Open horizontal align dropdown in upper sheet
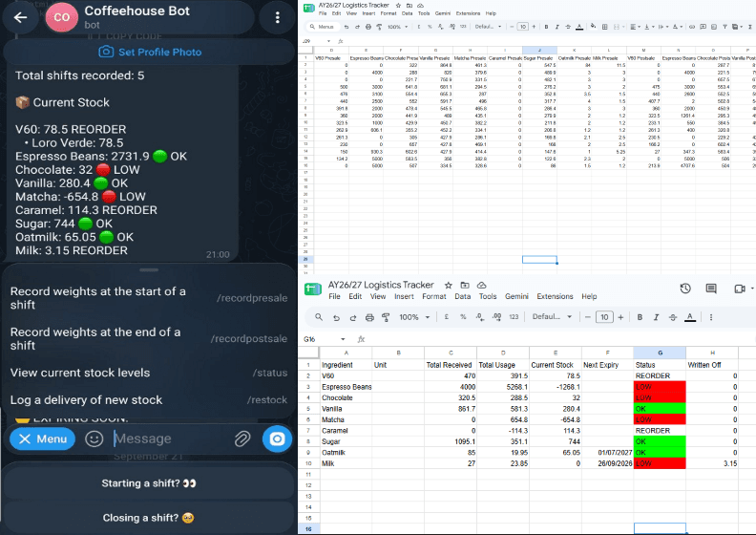Screen dimensions: 756x535 [635, 27]
